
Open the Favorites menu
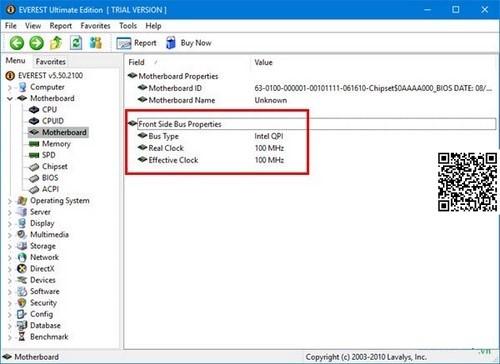95,26
